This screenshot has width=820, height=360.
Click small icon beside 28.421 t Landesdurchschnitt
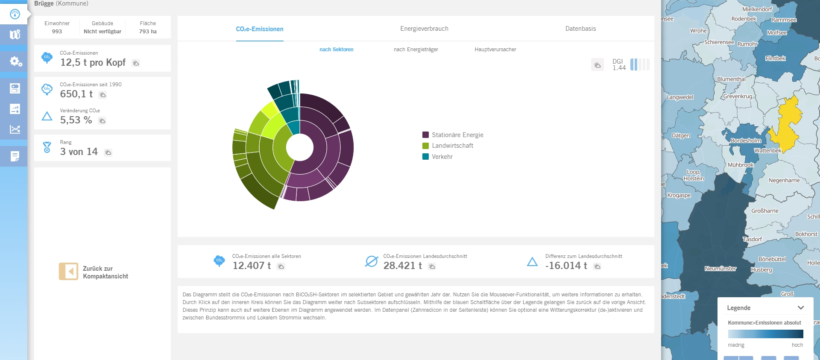coord(432,266)
